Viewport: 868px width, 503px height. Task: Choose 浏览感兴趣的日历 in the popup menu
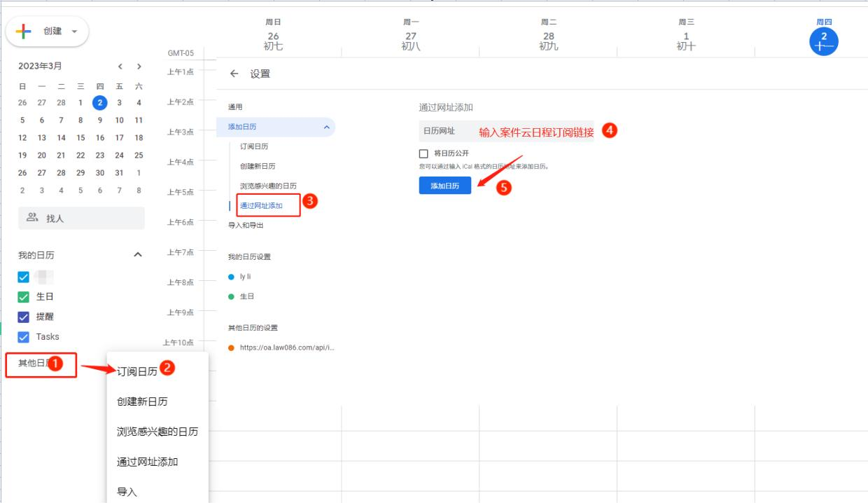[157, 432]
